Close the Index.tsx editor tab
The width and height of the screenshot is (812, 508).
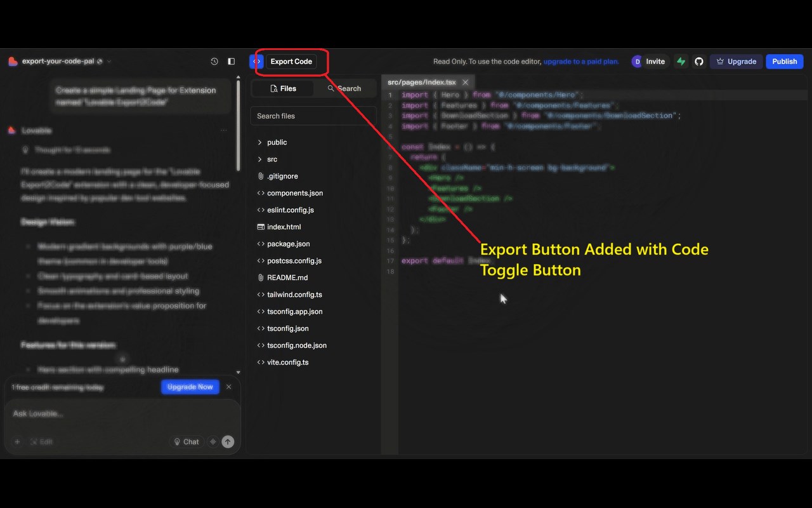465,83
